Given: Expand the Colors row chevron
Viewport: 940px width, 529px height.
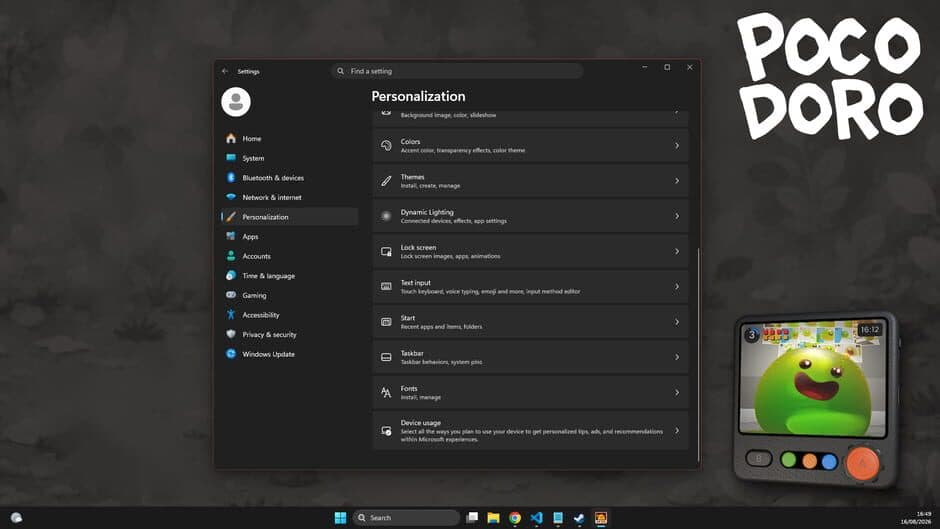Looking at the screenshot, I should (677, 146).
